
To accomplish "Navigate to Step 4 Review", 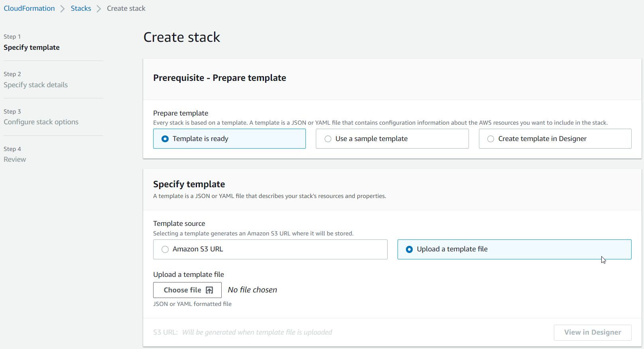I will coord(15,159).
